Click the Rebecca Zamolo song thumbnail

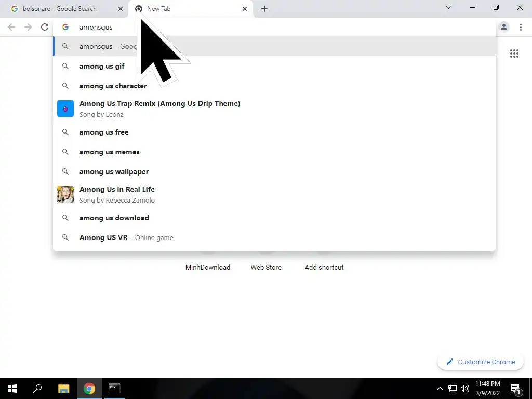pos(65,194)
